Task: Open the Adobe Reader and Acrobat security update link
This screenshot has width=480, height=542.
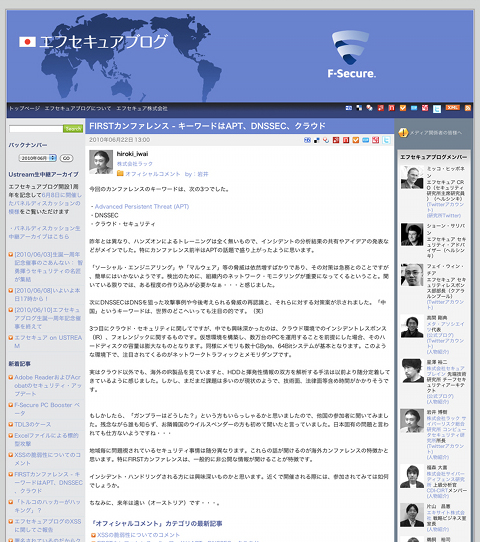Action: coord(48,385)
